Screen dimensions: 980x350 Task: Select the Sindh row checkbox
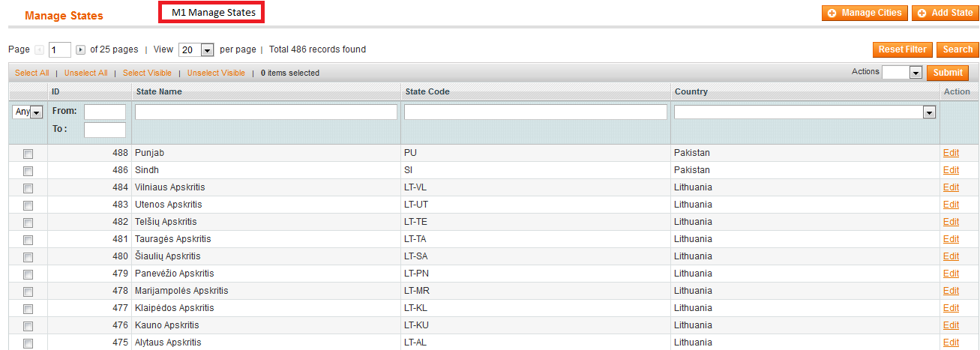point(28,171)
